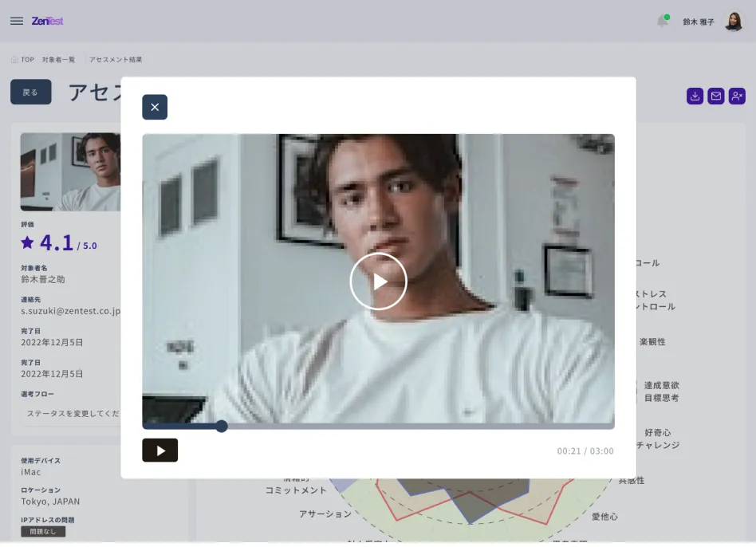Click the iMac device text
The width and height of the screenshot is (756, 547).
[x=31, y=472]
